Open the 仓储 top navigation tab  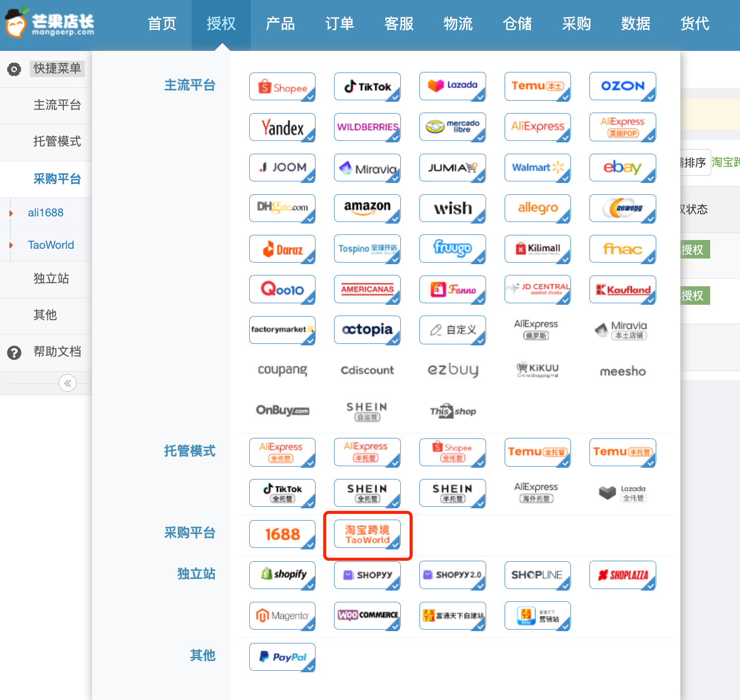point(517,24)
